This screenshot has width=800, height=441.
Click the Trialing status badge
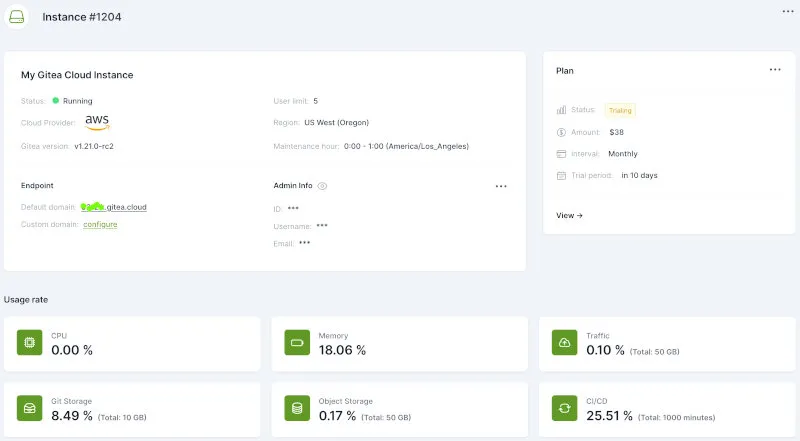tap(620, 110)
